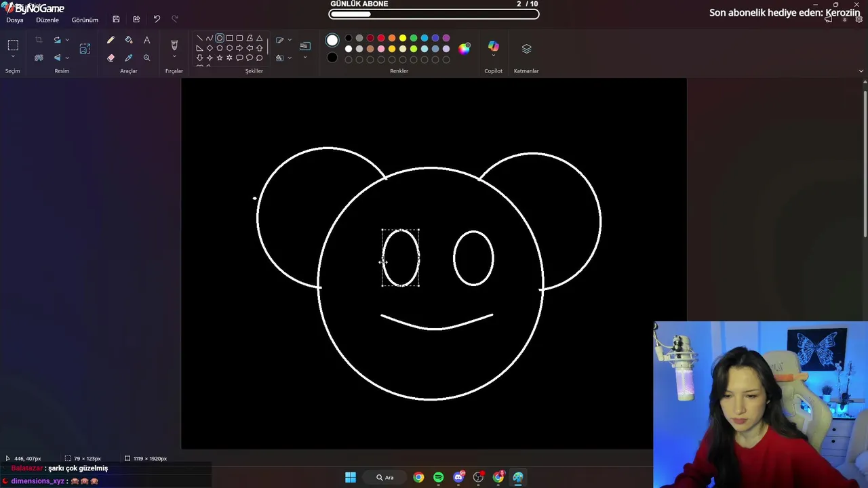Select the Fill bucket tool
868x488 pixels.
129,41
